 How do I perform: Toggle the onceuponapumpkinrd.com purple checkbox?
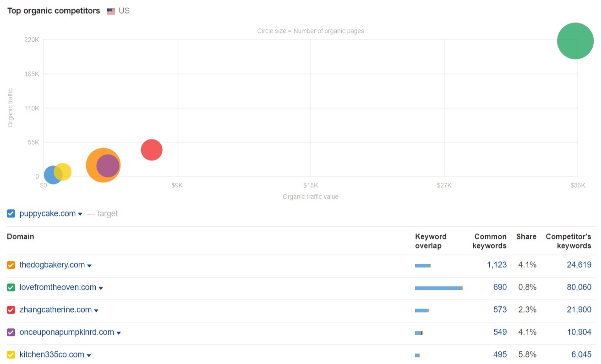tap(11, 332)
